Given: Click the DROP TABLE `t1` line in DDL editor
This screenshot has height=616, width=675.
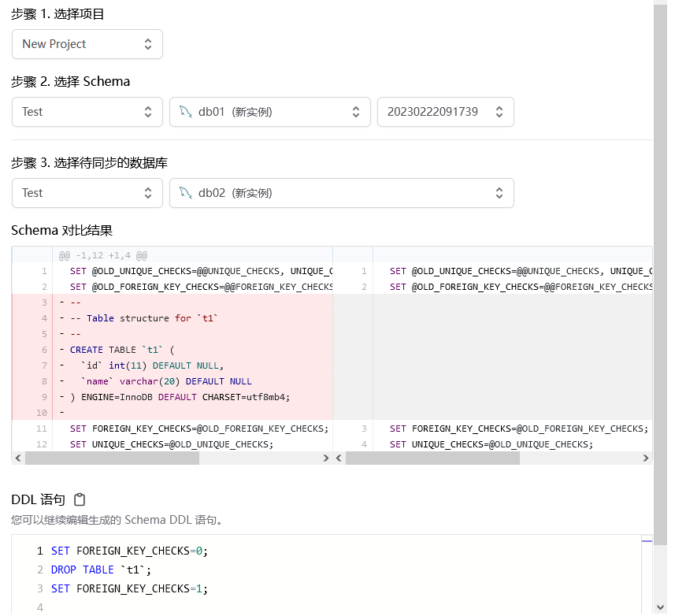Looking at the screenshot, I should 102,570.
